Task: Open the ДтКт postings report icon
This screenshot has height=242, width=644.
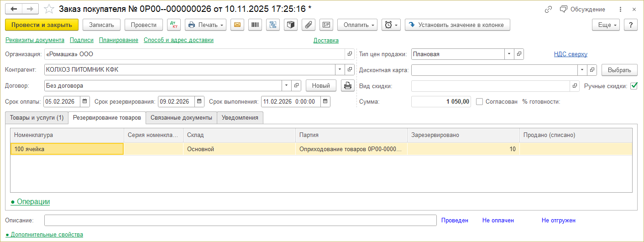Action: point(173,25)
